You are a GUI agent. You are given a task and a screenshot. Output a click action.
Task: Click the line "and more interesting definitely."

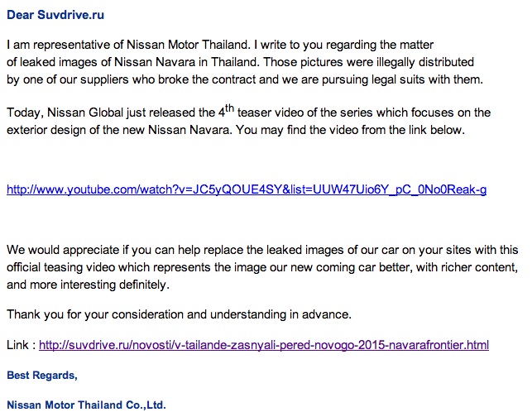(x=88, y=285)
